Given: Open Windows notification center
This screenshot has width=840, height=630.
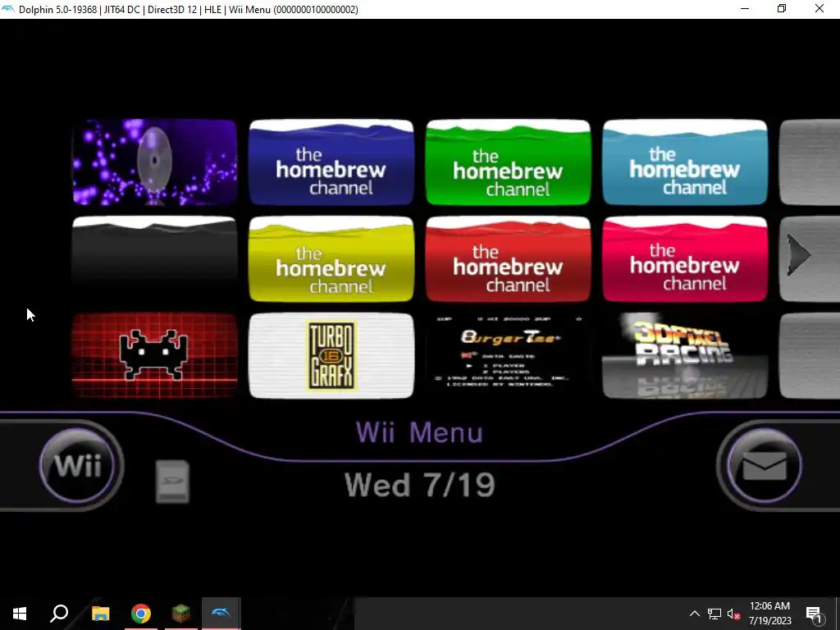Looking at the screenshot, I should coord(814,614).
